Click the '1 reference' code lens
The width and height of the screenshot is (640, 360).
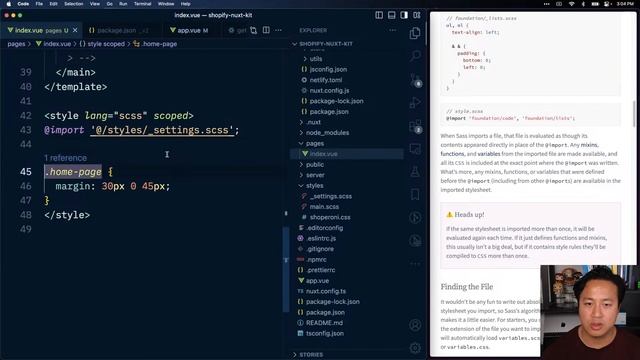(x=65, y=158)
